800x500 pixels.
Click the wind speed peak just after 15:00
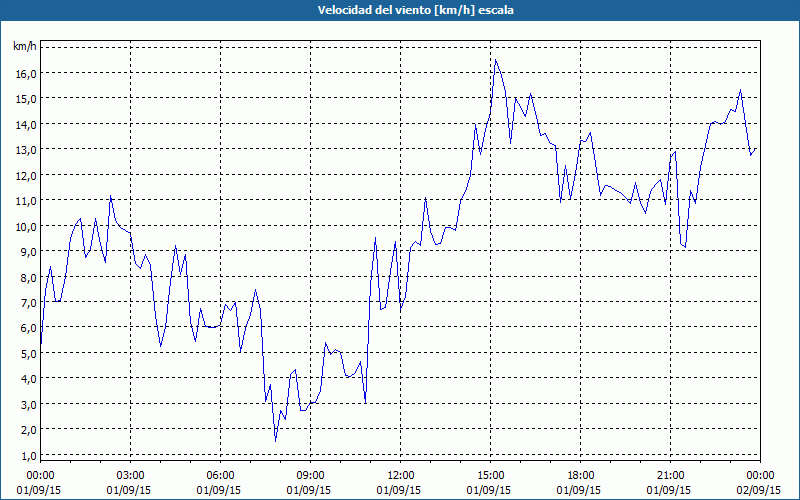495,60
